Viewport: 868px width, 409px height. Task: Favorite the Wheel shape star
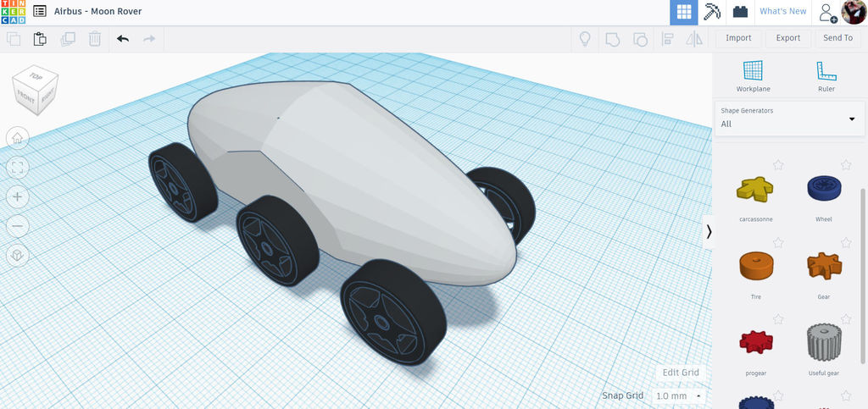tap(846, 165)
